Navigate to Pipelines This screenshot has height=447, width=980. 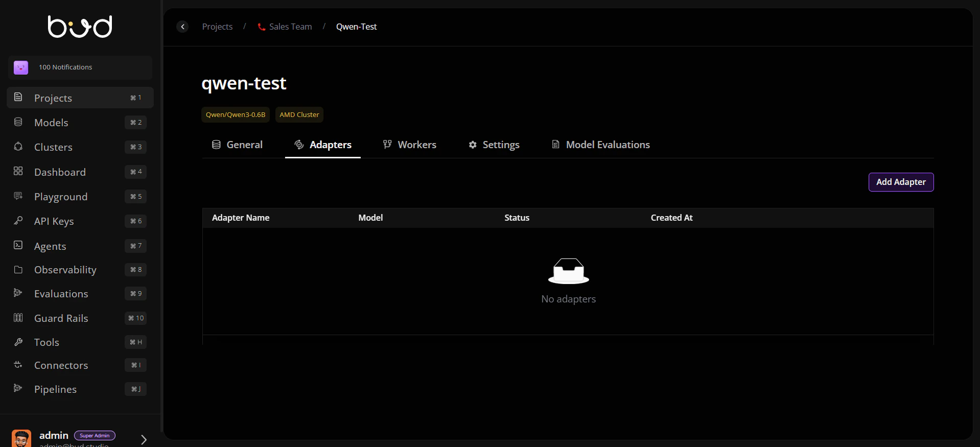point(80,389)
